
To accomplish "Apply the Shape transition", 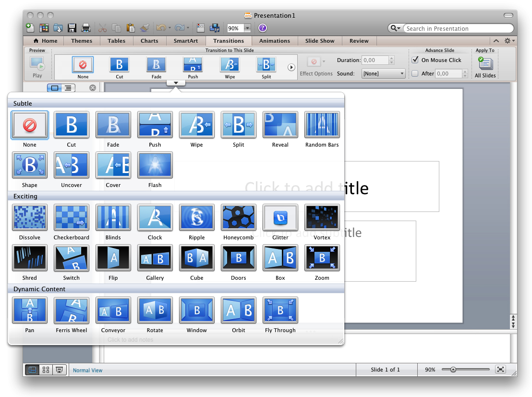I will tap(29, 165).
